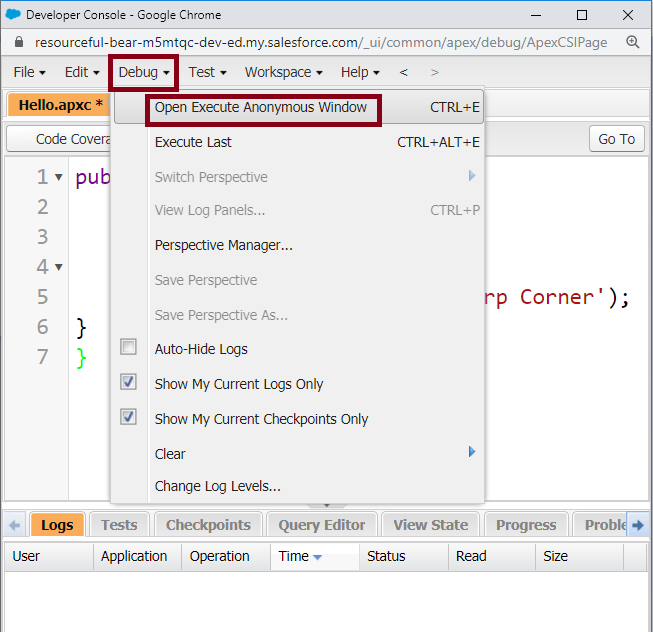Click the Status column header
This screenshot has width=653, height=632.
[404, 556]
